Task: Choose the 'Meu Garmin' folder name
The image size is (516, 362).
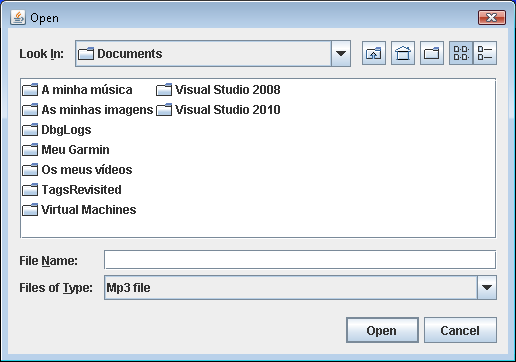Action: 75,150
